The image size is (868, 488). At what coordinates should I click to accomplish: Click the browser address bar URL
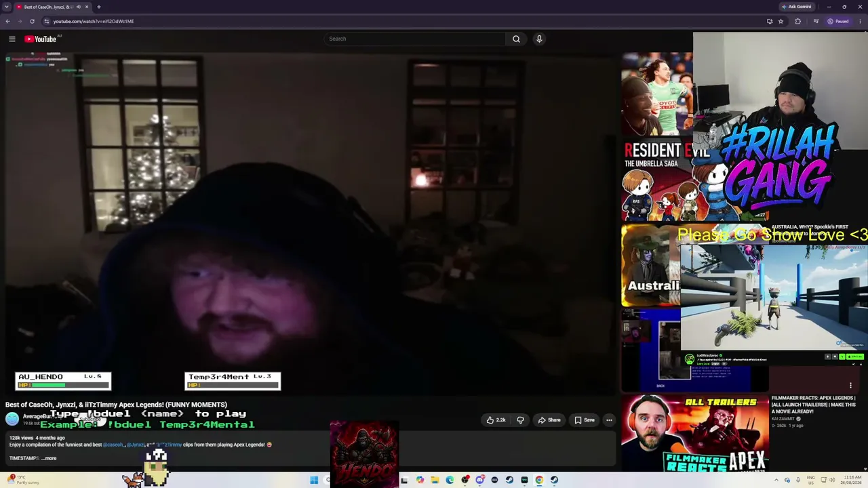click(x=94, y=21)
